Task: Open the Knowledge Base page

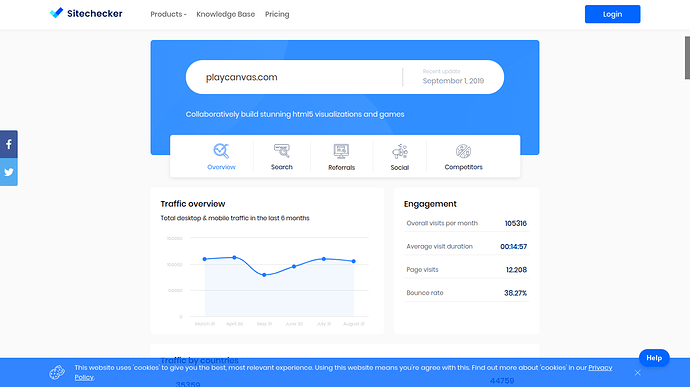Action: click(225, 14)
